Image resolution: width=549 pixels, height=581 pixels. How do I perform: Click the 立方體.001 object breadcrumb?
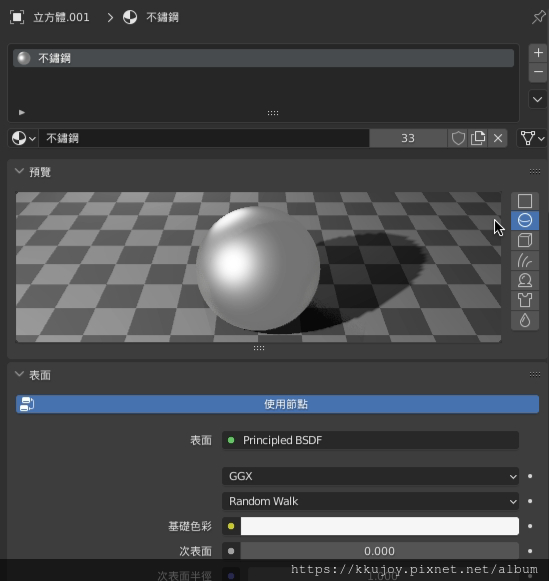point(61,17)
